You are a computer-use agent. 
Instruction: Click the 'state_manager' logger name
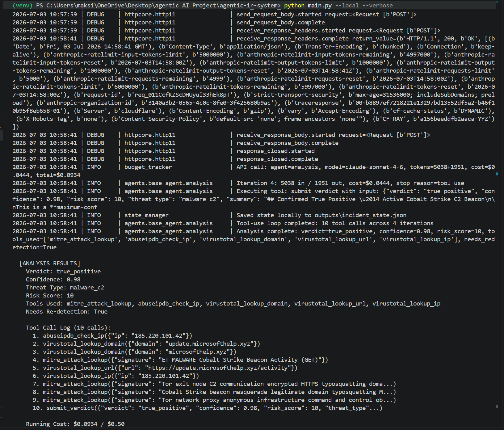pyautogui.click(x=147, y=215)
